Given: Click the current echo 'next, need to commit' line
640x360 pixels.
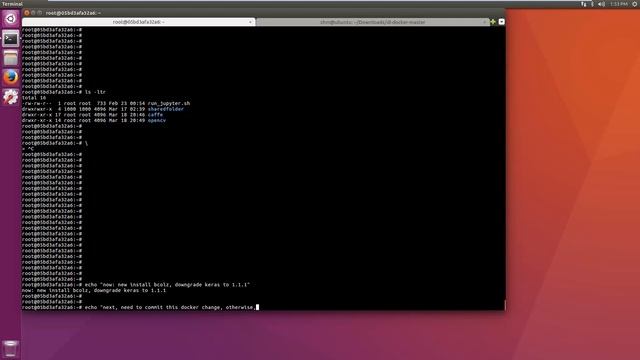Looking at the screenshot, I should click(171, 307).
